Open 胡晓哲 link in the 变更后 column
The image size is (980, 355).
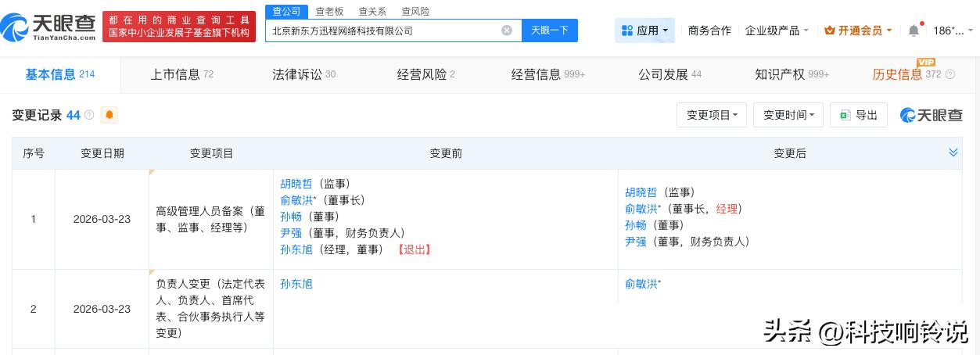pos(641,192)
